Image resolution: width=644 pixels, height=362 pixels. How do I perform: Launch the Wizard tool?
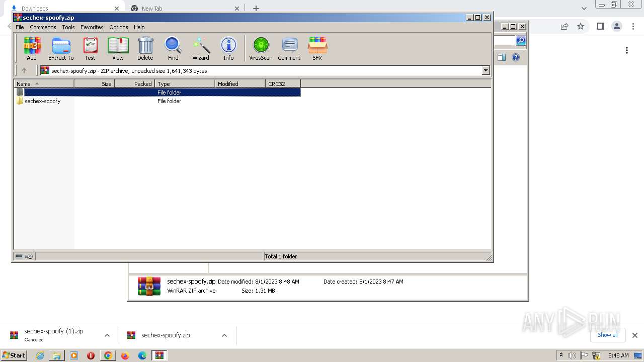point(201,49)
